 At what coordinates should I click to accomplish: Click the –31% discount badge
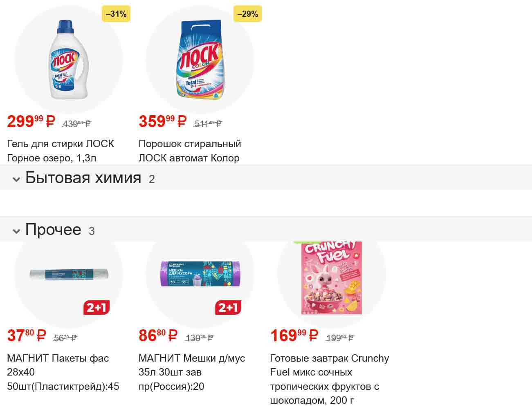click(116, 14)
